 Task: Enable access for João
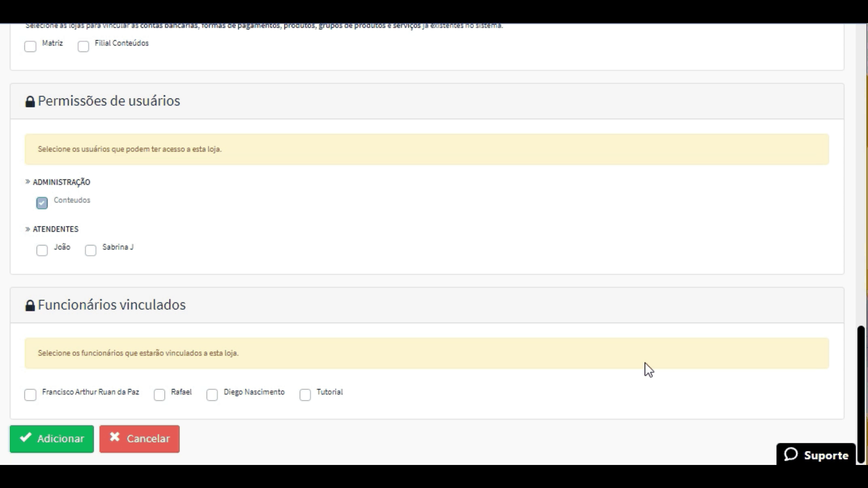[42, 250]
